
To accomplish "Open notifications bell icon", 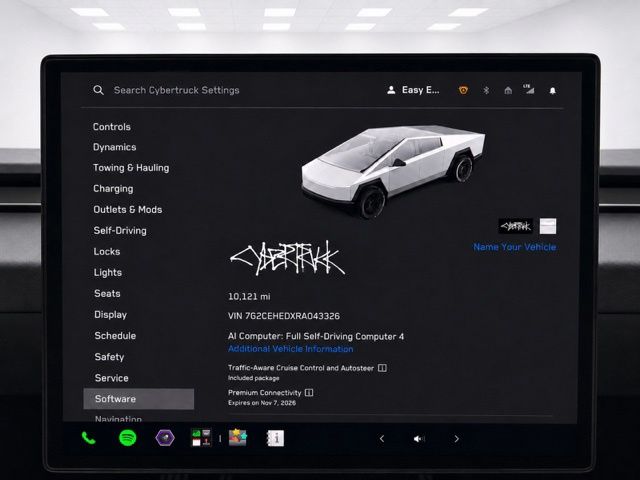I will pyautogui.click(x=553, y=91).
